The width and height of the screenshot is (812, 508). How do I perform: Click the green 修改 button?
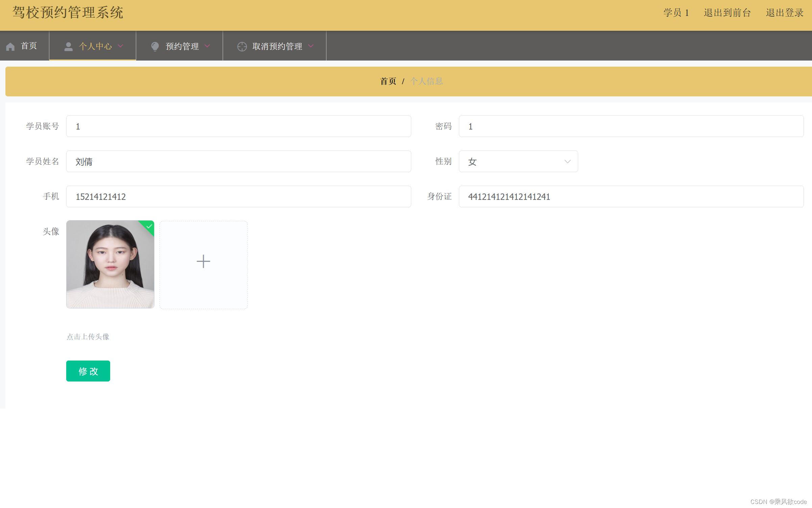click(x=88, y=371)
